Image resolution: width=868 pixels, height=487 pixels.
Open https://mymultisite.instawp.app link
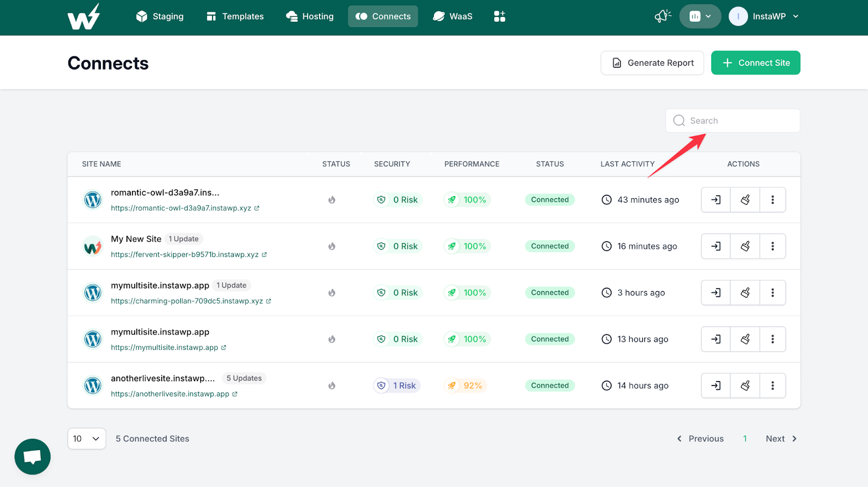tap(168, 347)
